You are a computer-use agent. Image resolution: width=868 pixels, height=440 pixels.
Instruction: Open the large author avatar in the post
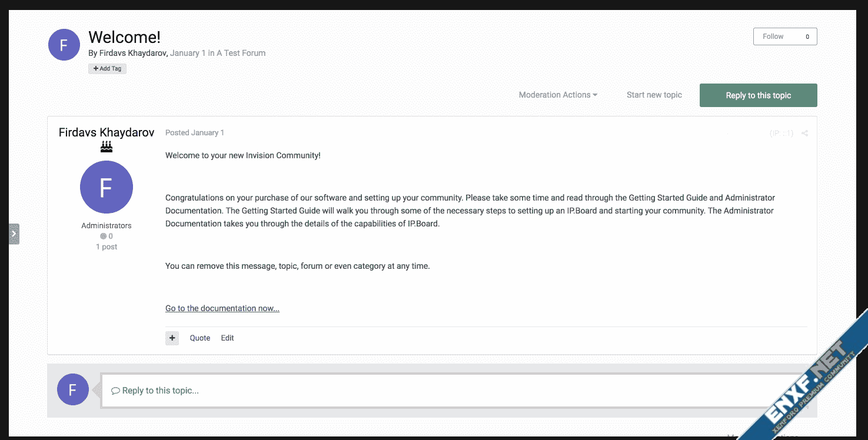107,187
